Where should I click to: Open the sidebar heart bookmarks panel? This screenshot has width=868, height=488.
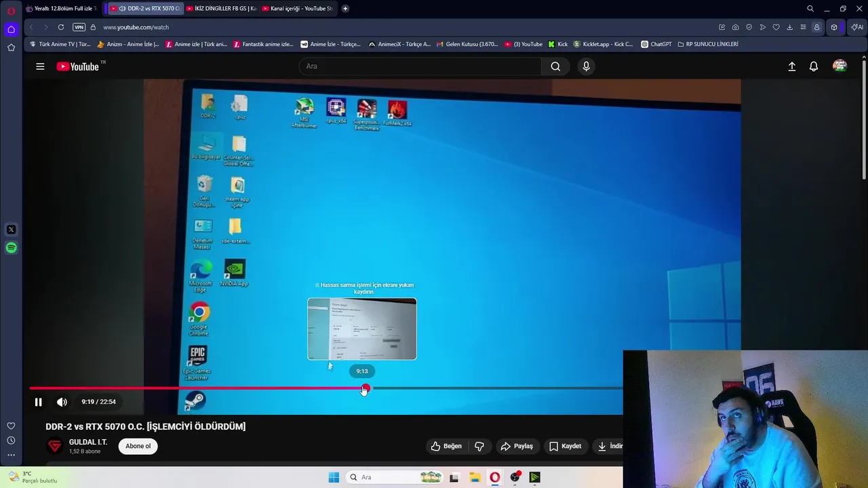pos(11,426)
